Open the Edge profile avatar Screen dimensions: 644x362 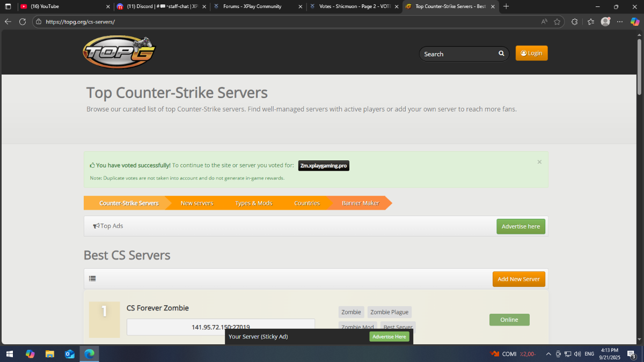[x=605, y=22]
